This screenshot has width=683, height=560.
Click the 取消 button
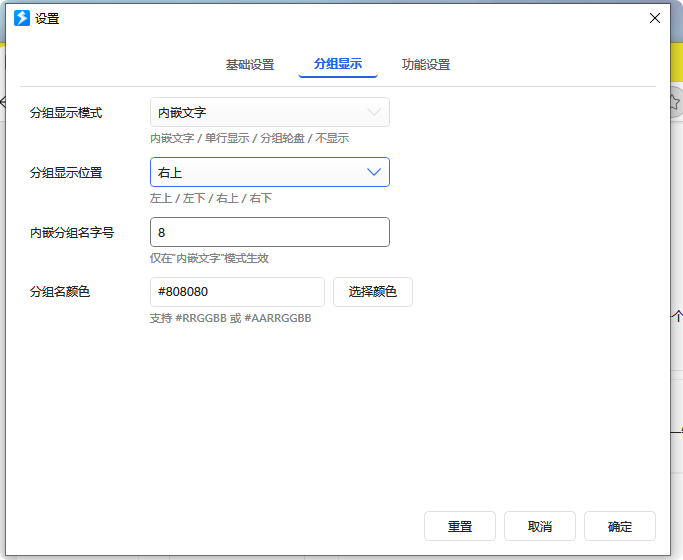(540, 527)
